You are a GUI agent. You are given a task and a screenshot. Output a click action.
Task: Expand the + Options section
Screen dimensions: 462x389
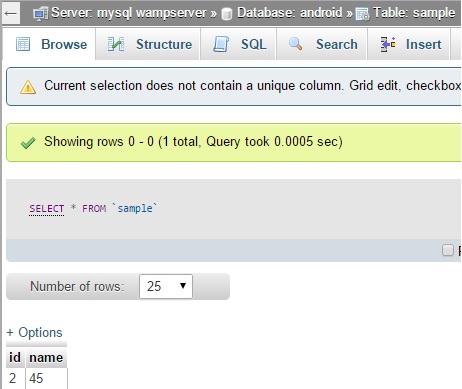[x=34, y=332]
